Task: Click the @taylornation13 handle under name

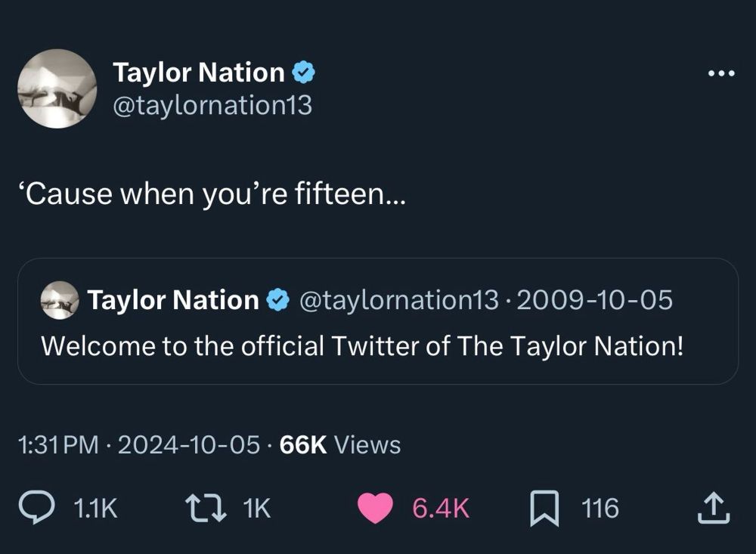Action: [212, 105]
